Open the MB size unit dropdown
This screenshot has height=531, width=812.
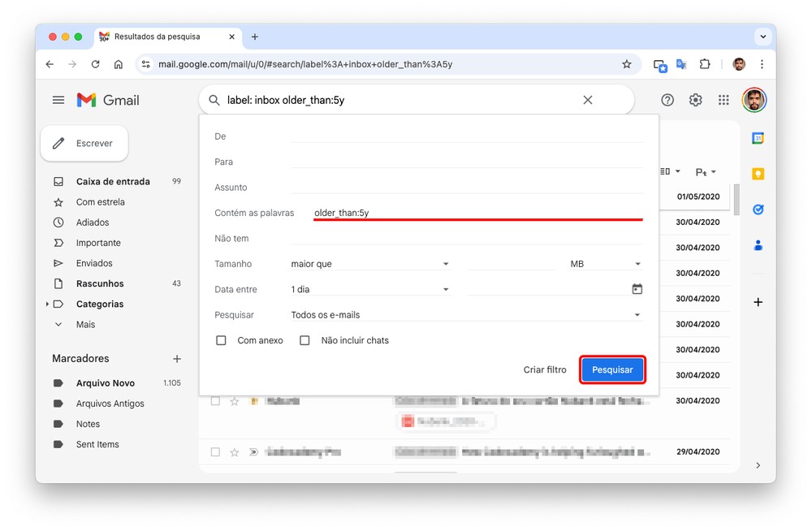tap(605, 264)
